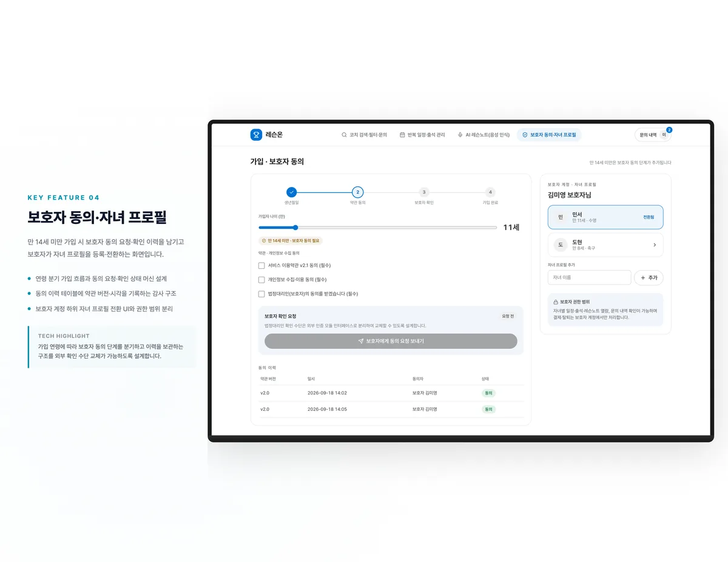Click the 김미영 보호자님 heading
The width and height of the screenshot is (728, 562).
pyautogui.click(x=569, y=195)
